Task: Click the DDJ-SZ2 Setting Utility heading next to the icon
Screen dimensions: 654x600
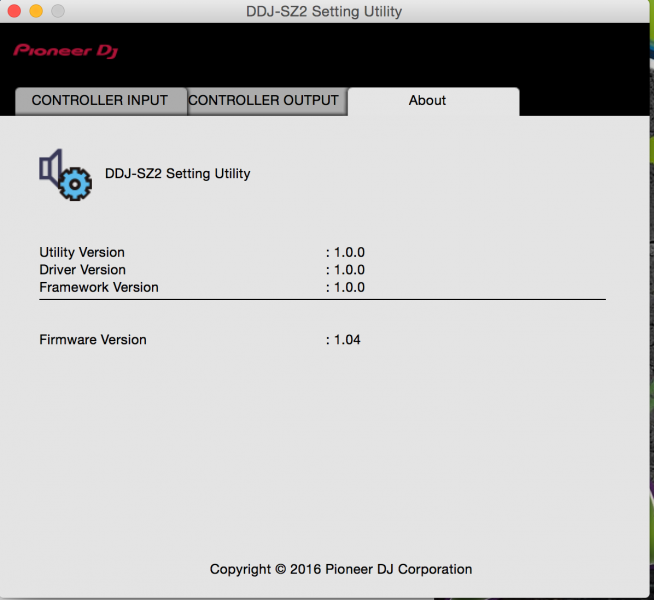Action: pyautogui.click(x=178, y=173)
